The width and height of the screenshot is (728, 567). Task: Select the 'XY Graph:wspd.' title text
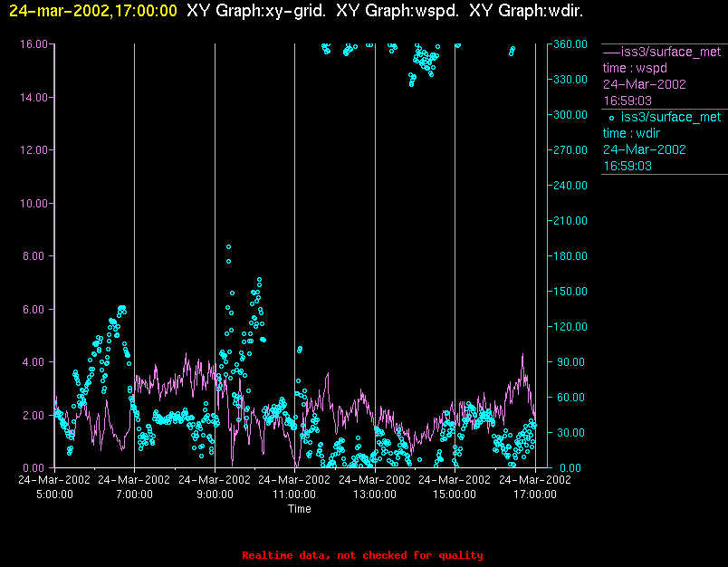398,11
